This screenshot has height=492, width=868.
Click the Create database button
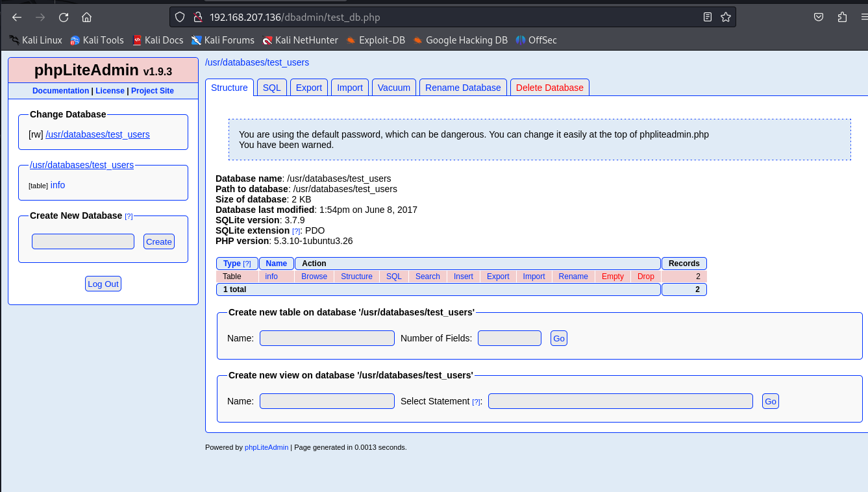pyautogui.click(x=159, y=241)
